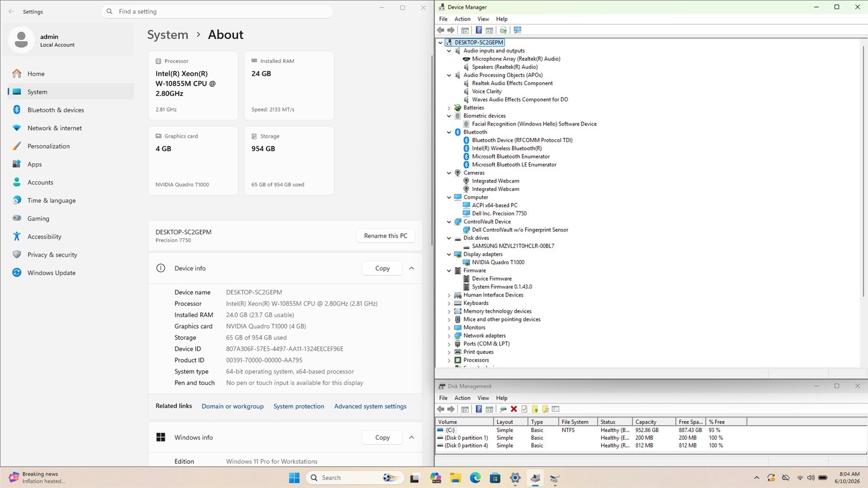Open Help menu in Device Manager
The width and height of the screenshot is (868, 488).
point(502,19)
